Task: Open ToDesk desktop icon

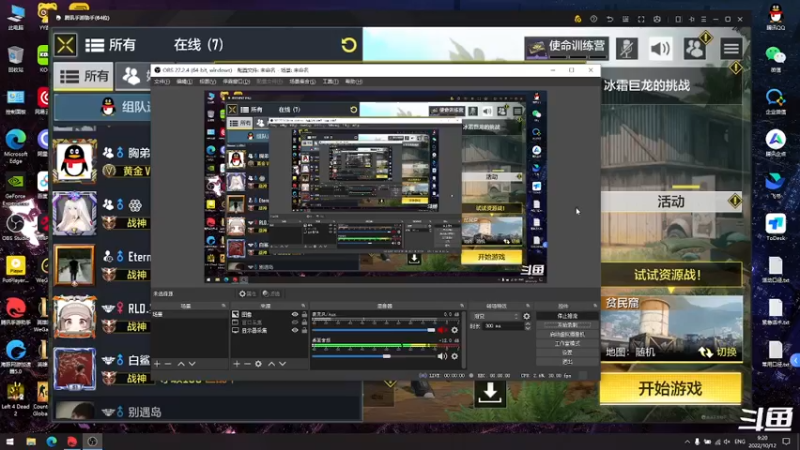Action: click(x=776, y=228)
